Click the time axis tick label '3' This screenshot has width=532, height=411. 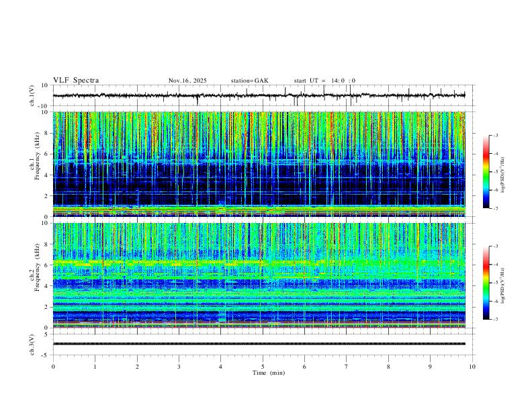point(179,367)
